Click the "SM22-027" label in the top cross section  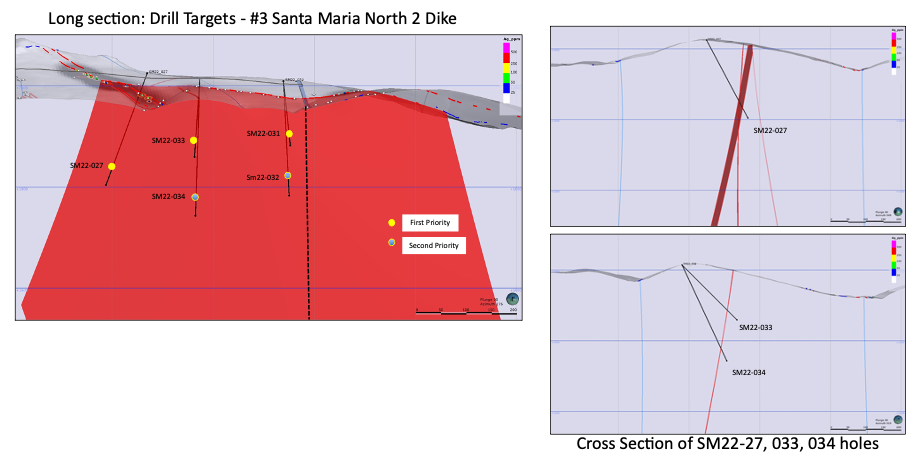[x=770, y=131]
